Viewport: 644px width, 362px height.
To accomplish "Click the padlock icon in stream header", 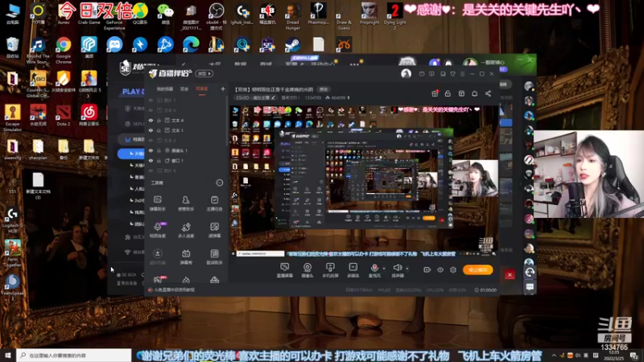I will [x=448, y=93].
